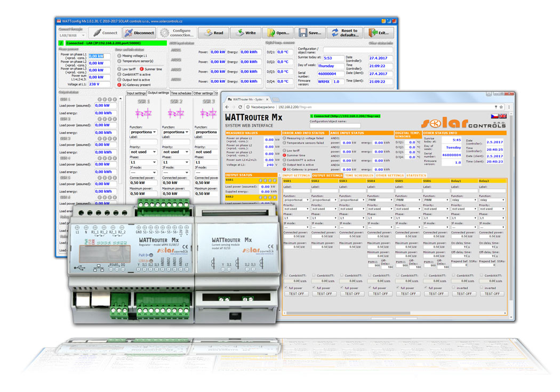Screen dimensions: 560x392
Task: Enable the Relay2 inverted checkbox
Action: [482, 287]
